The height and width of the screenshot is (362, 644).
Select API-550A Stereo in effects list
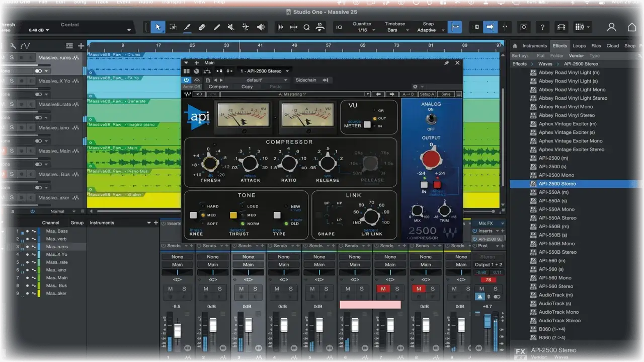(x=557, y=218)
